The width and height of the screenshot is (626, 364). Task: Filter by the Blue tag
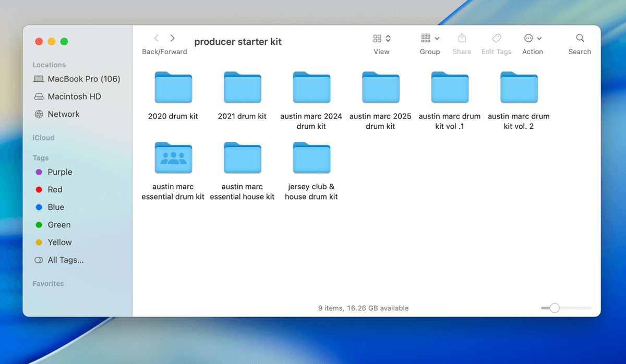coord(50,207)
